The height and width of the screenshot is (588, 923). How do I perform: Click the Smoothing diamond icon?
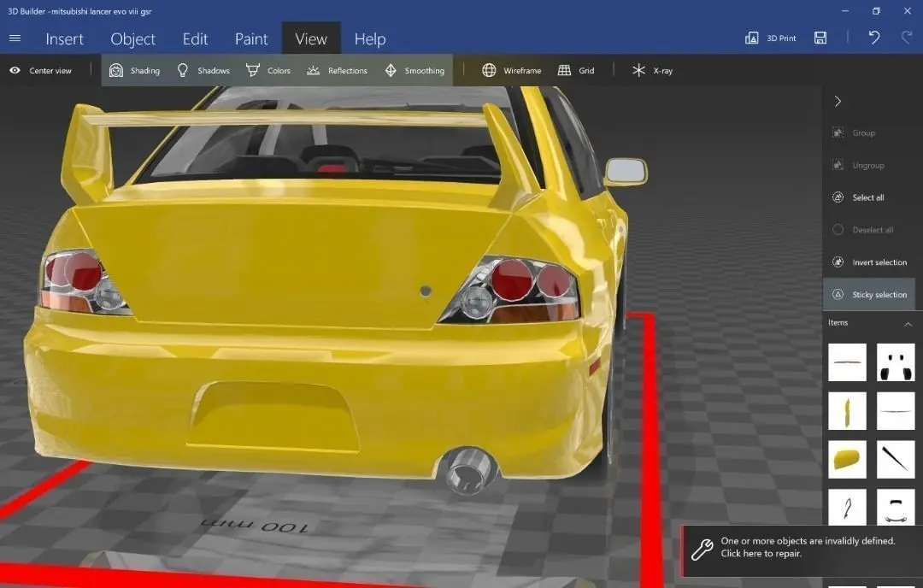pyautogui.click(x=391, y=71)
